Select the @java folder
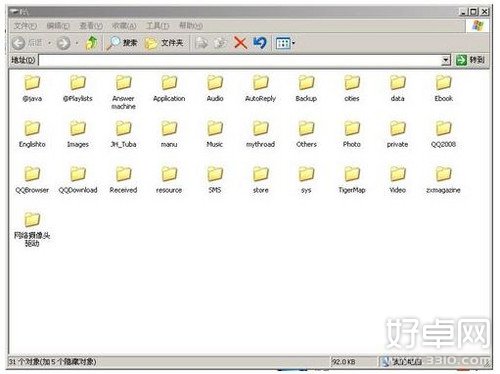500x374 pixels. pos(32,88)
